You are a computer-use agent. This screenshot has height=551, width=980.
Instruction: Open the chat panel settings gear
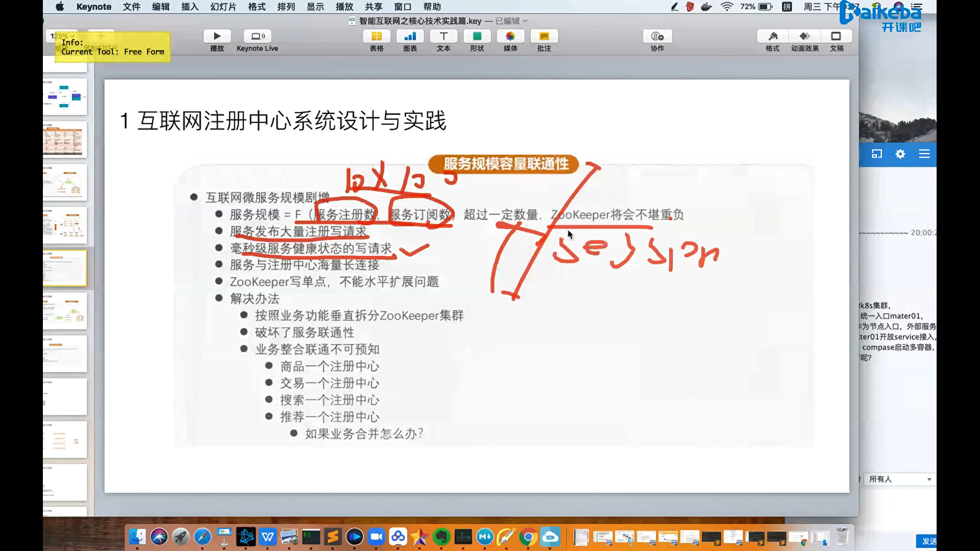(x=900, y=154)
